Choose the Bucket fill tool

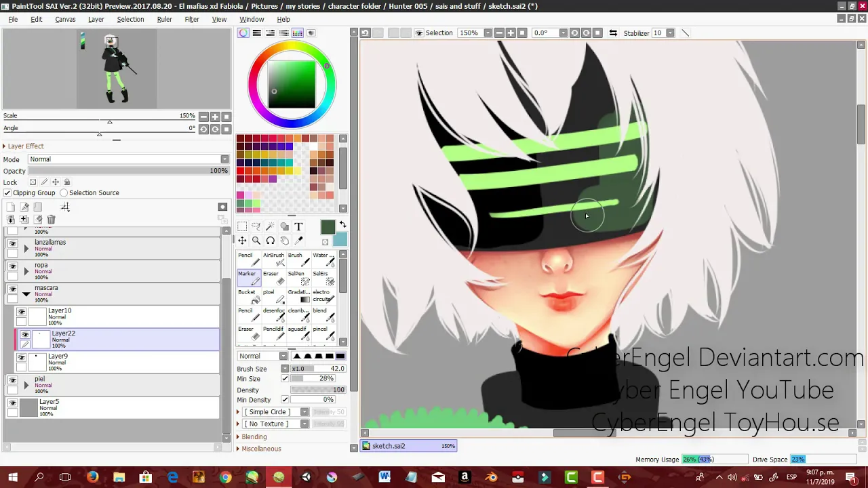pos(249,296)
